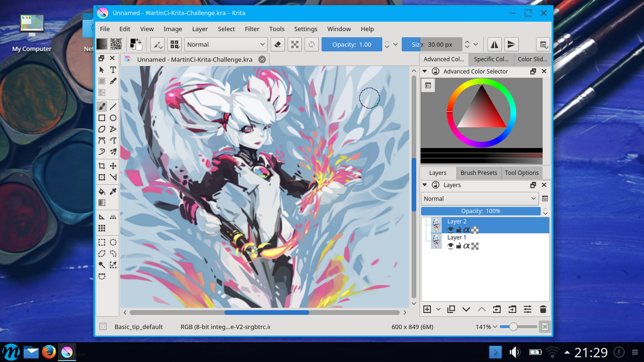
Task: Duplicate the layer via Layers panel icon
Action: pos(451,309)
